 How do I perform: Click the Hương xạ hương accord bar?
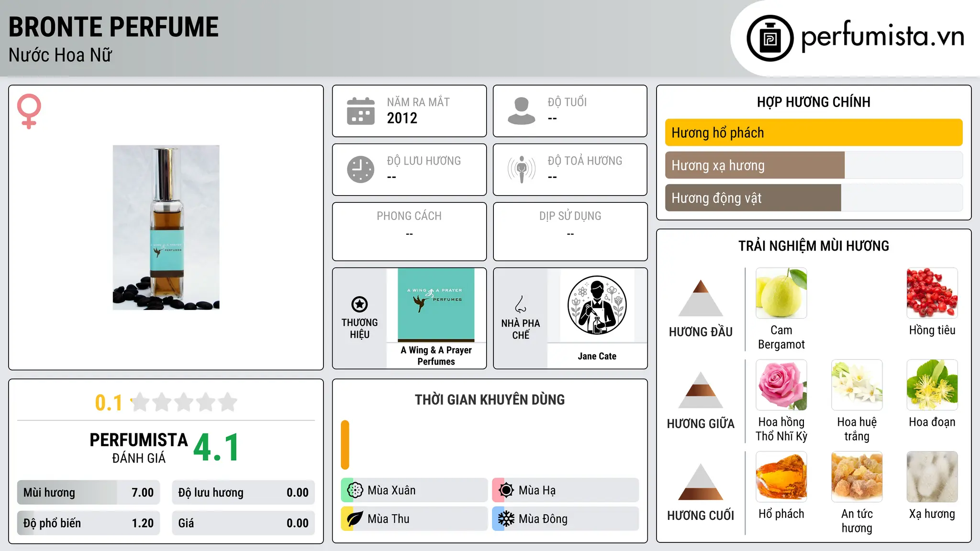[813, 165]
